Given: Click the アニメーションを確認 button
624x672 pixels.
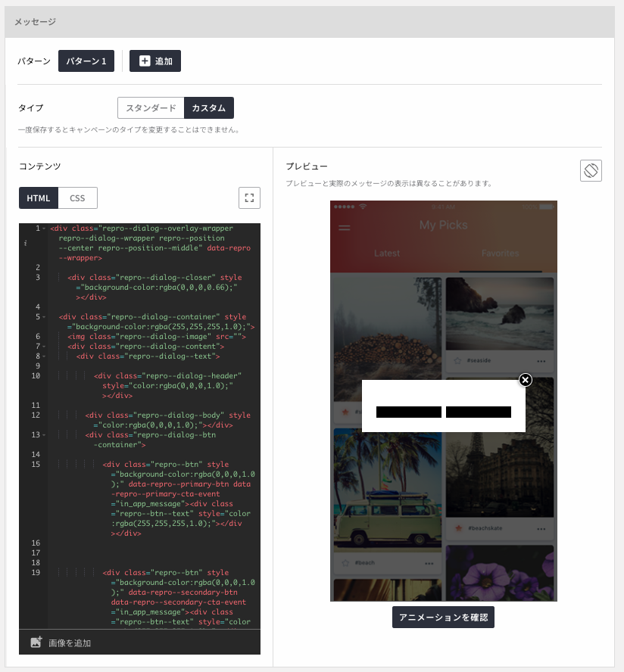Looking at the screenshot, I should tap(443, 617).
